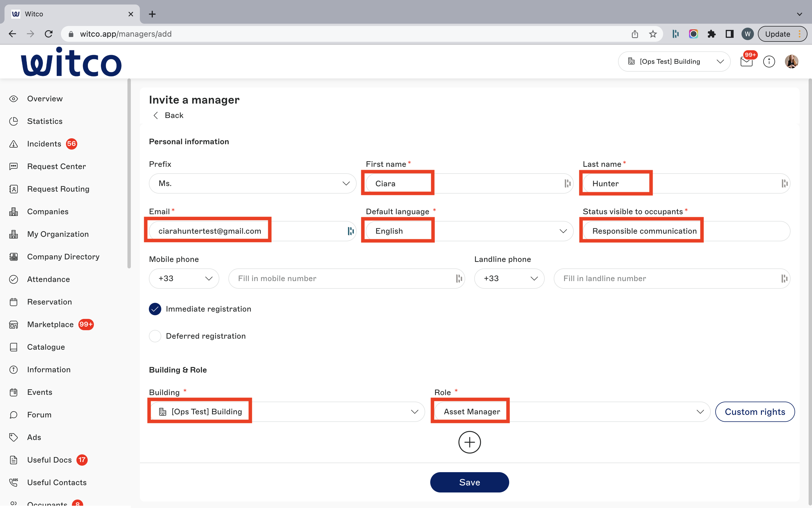Image resolution: width=812 pixels, height=508 pixels.
Task: Go to Marketplace in the sidebar
Action: click(x=50, y=325)
